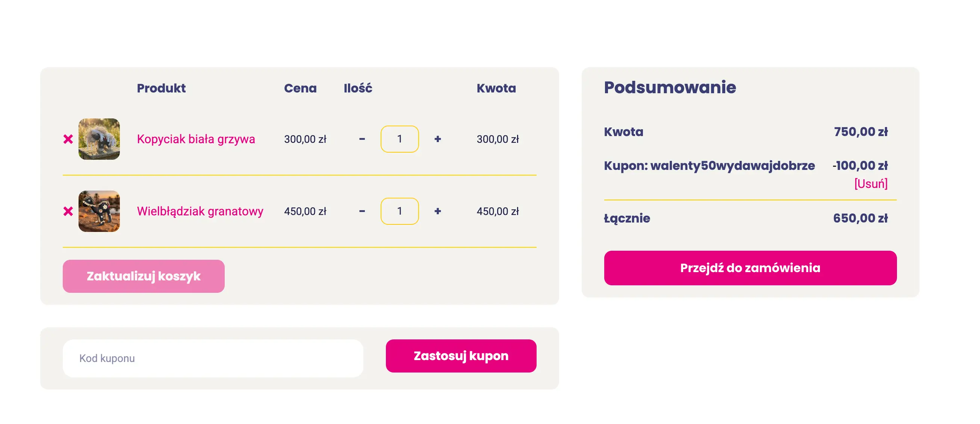980x424 pixels.
Task: Open the Kopyciak biała grzywa product photo
Action: 99,139
